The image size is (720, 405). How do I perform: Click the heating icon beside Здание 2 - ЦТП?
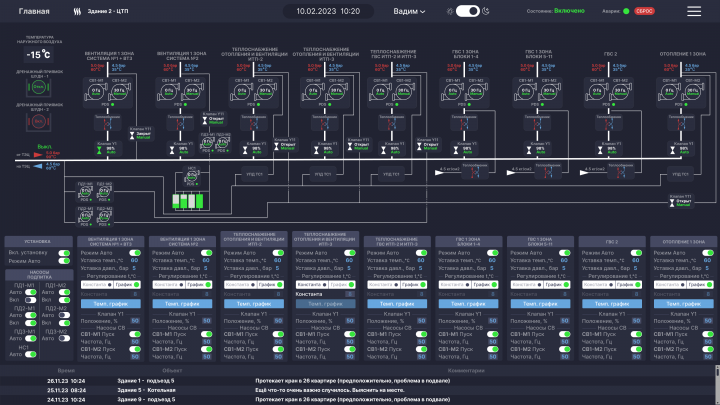tap(77, 11)
